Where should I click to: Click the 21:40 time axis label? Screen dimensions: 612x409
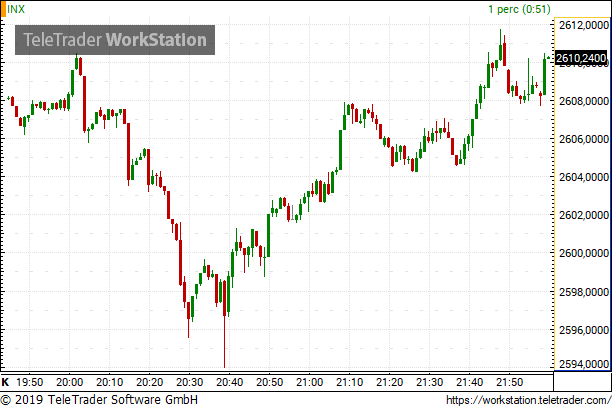pyautogui.click(x=470, y=382)
